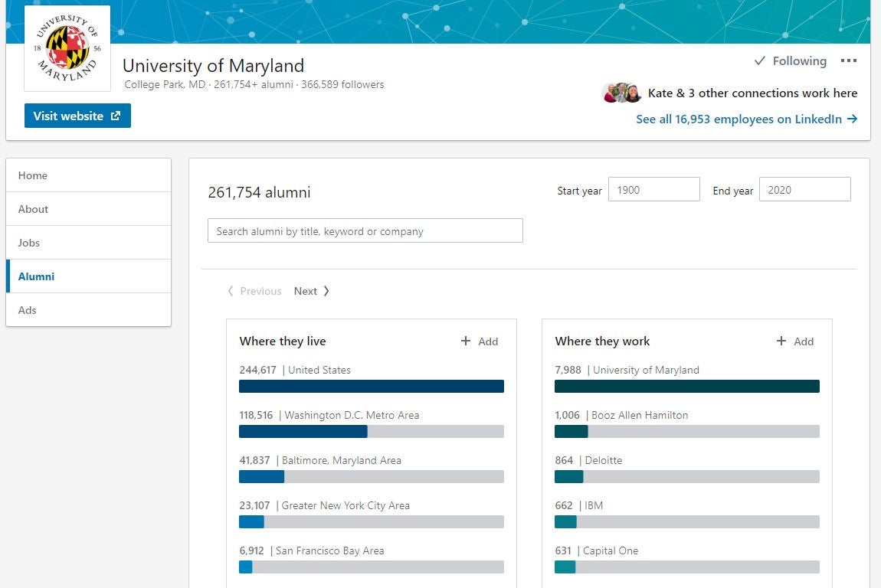This screenshot has height=588, width=881.
Task: Click the alumni search input field
Action: coord(365,230)
